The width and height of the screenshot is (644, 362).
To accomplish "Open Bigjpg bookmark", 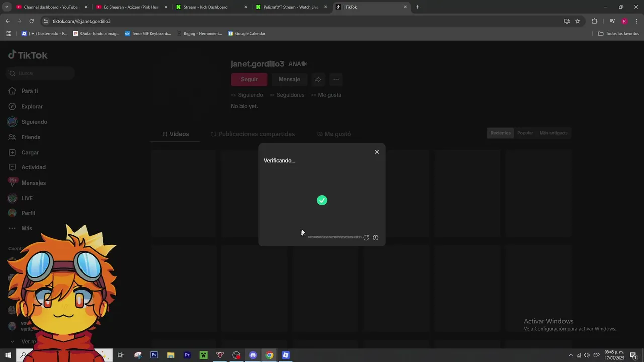I will coord(199,34).
